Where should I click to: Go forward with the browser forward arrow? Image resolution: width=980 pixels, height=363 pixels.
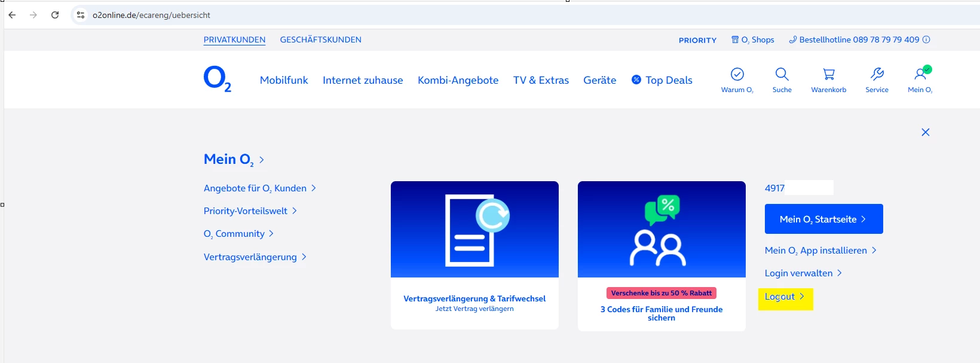coord(33,15)
